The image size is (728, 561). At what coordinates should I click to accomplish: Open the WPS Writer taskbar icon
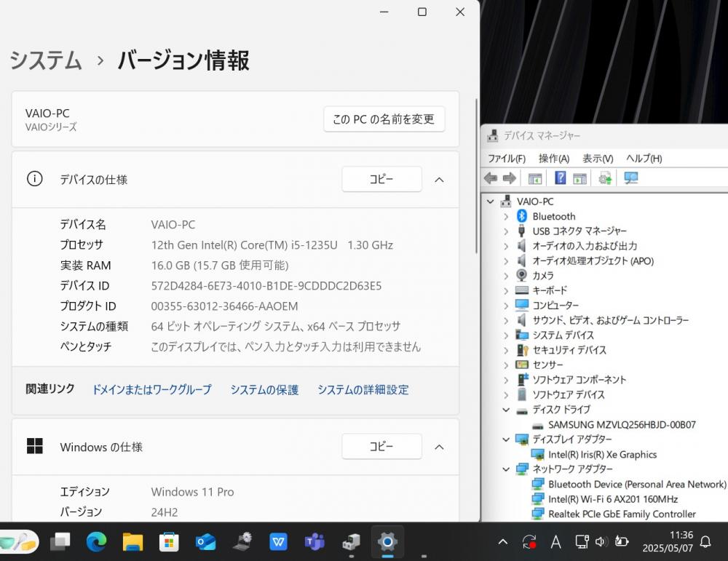278,541
